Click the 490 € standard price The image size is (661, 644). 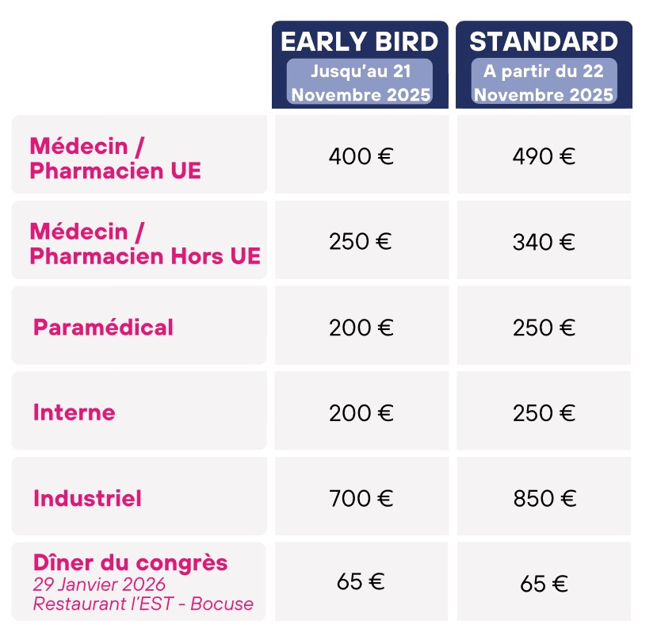[544, 155]
